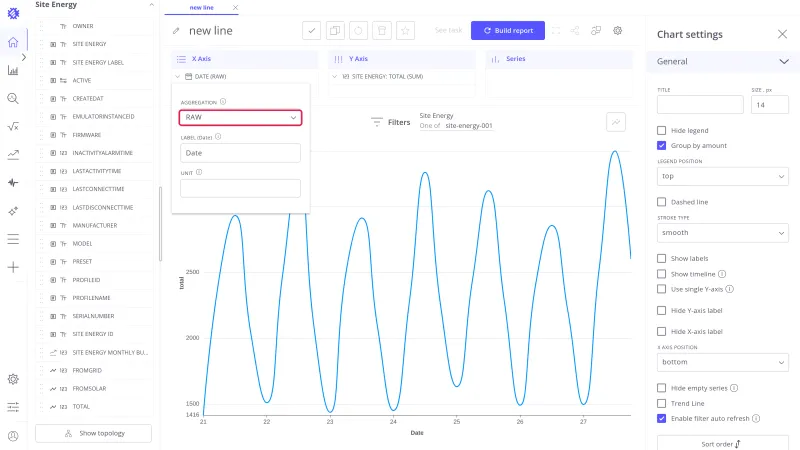The image size is (800, 450).
Task: Click the checkmark save toolbar button
Action: tap(311, 31)
